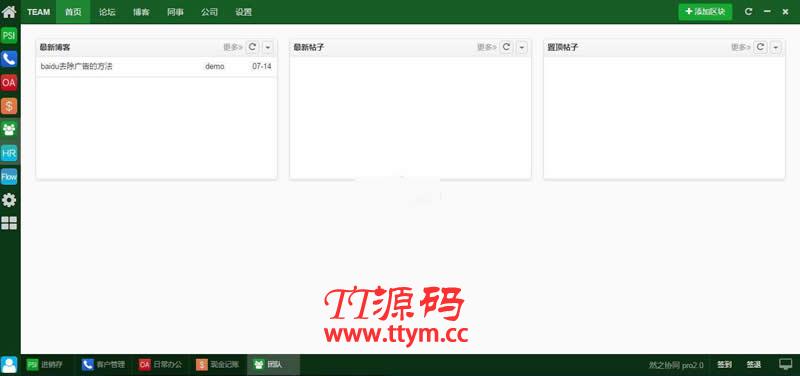The height and width of the screenshot is (376, 800).
Task: Launch the red OA office icon
Action: click(x=9, y=83)
